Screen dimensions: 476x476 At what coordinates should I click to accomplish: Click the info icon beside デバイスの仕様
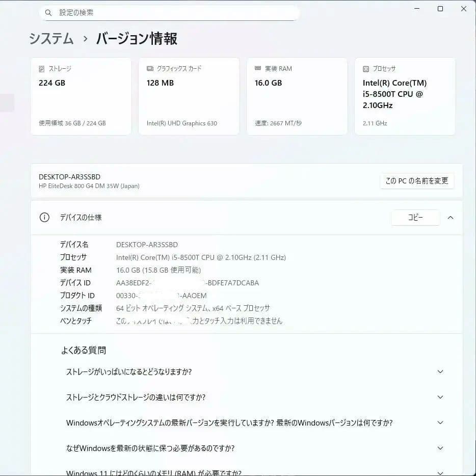(x=44, y=217)
